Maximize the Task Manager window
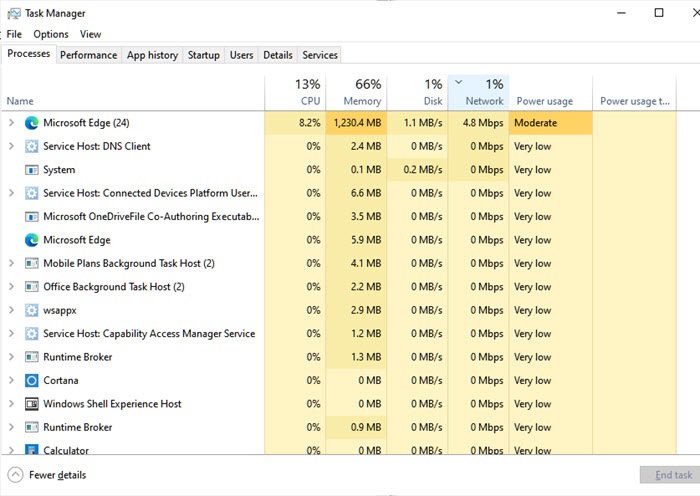The height and width of the screenshot is (496, 700). pyautogui.click(x=659, y=13)
